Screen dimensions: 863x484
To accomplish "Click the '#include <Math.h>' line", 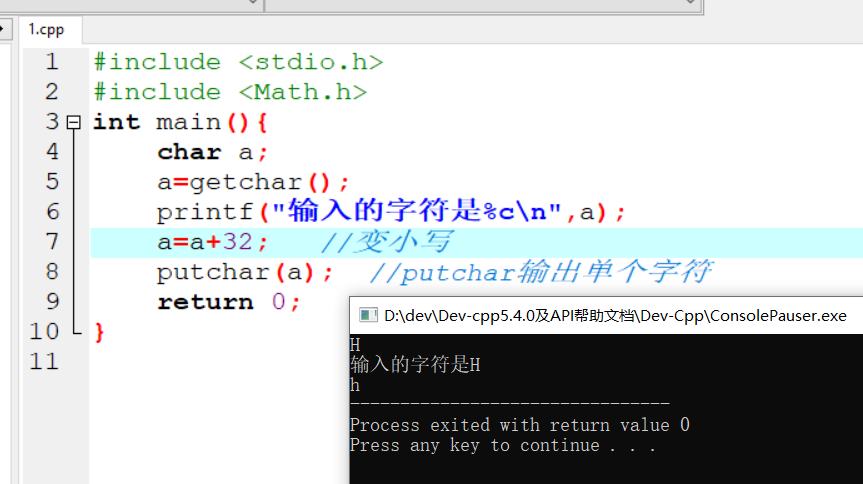I will 230,92.
